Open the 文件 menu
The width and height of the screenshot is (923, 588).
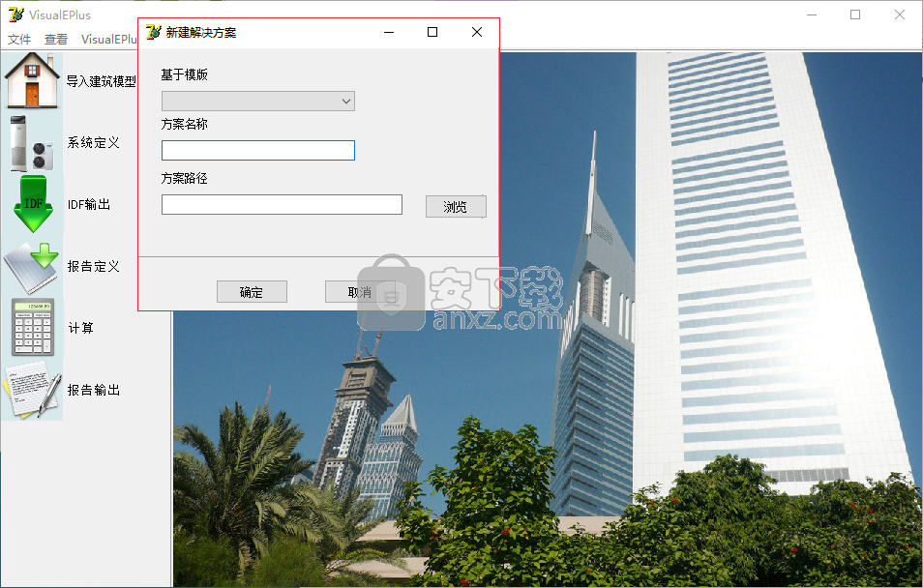point(19,39)
